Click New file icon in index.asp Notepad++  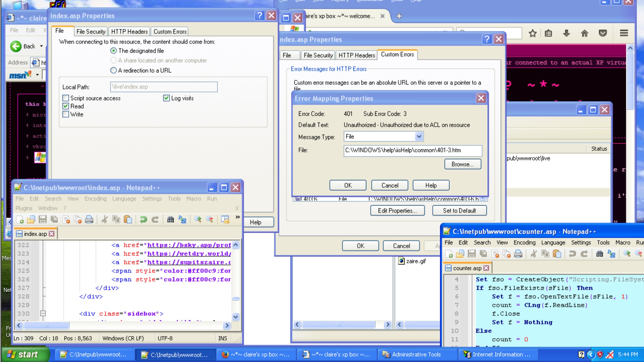pyautogui.click(x=20, y=219)
